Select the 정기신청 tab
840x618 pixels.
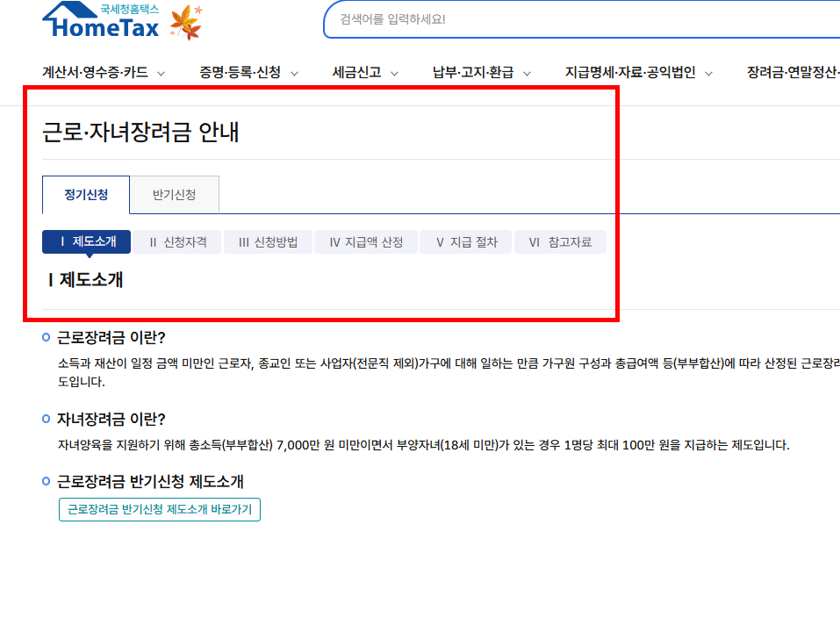86,194
